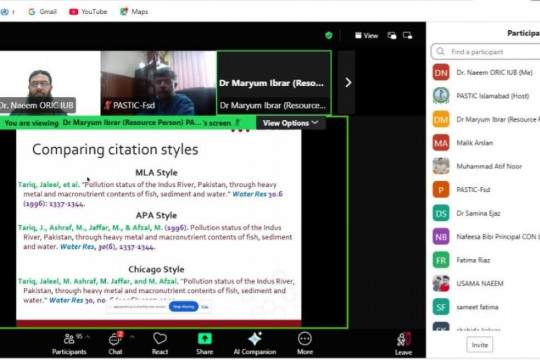This screenshot has width=540, height=360.
Task: Click Muhammad Atif Noor's photo avatar
Action: click(441, 166)
